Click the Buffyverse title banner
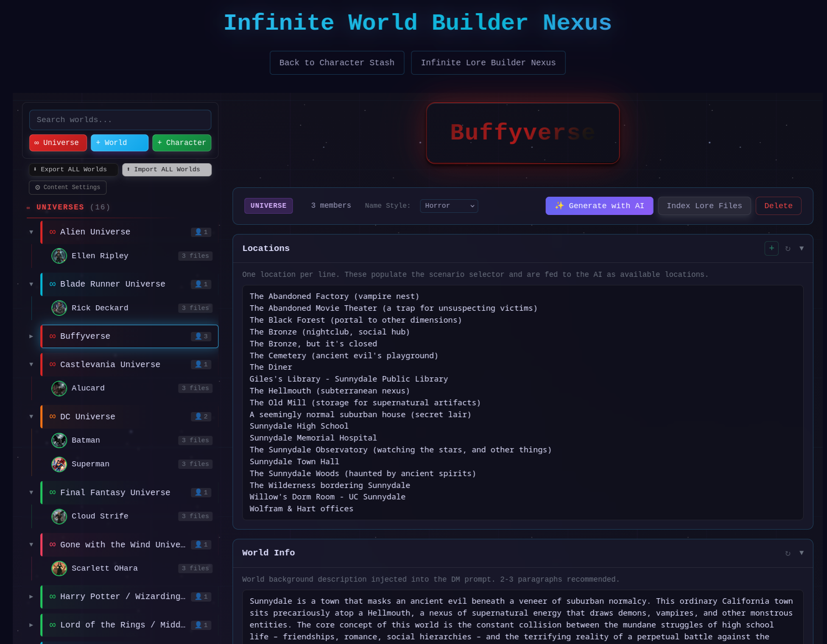The height and width of the screenshot is (644, 827). (522, 133)
